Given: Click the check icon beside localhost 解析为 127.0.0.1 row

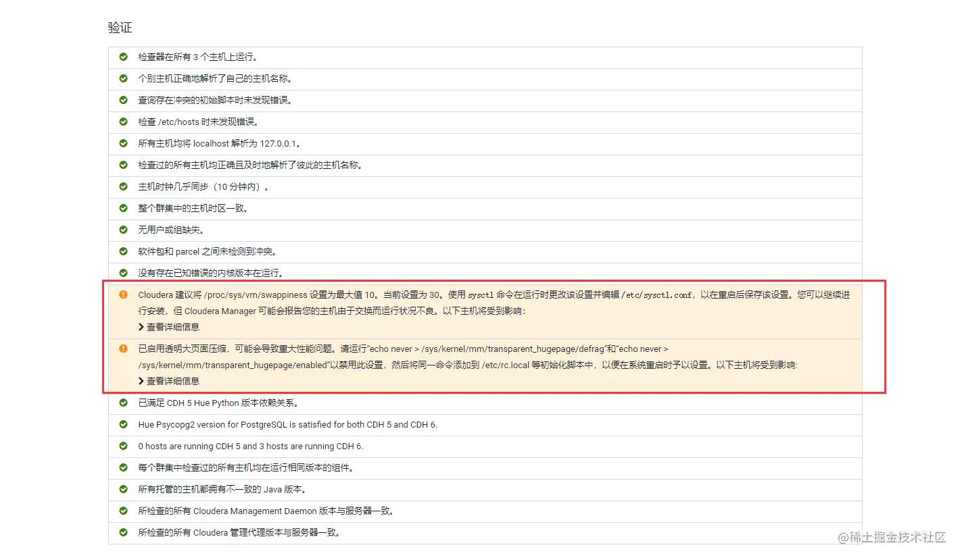Looking at the screenshot, I should pos(123,144).
